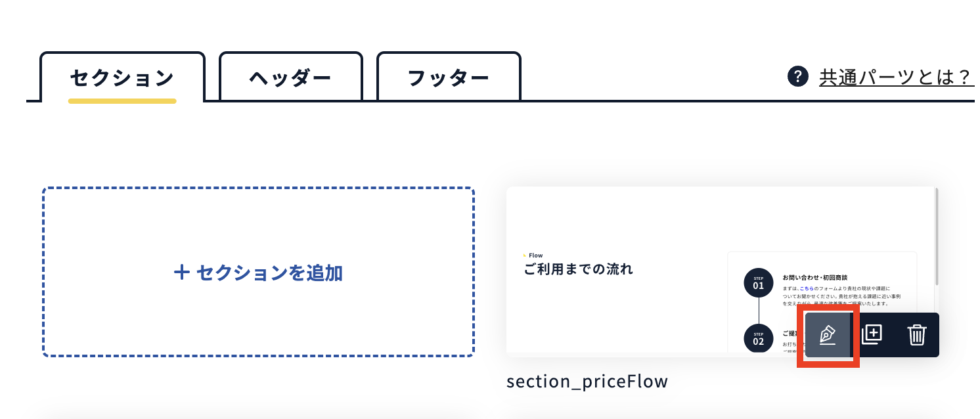Follow the こちら link in the preview

point(806,288)
